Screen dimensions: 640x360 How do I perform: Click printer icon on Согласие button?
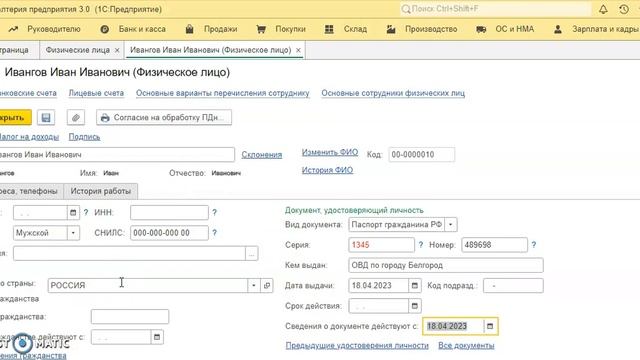click(x=105, y=118)
